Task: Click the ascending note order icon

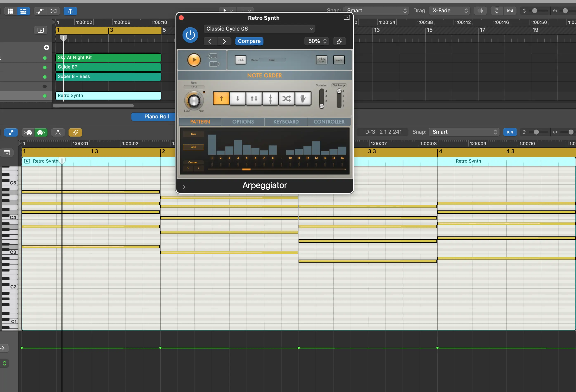Action: pyautogui.click(x=221, y=98)
